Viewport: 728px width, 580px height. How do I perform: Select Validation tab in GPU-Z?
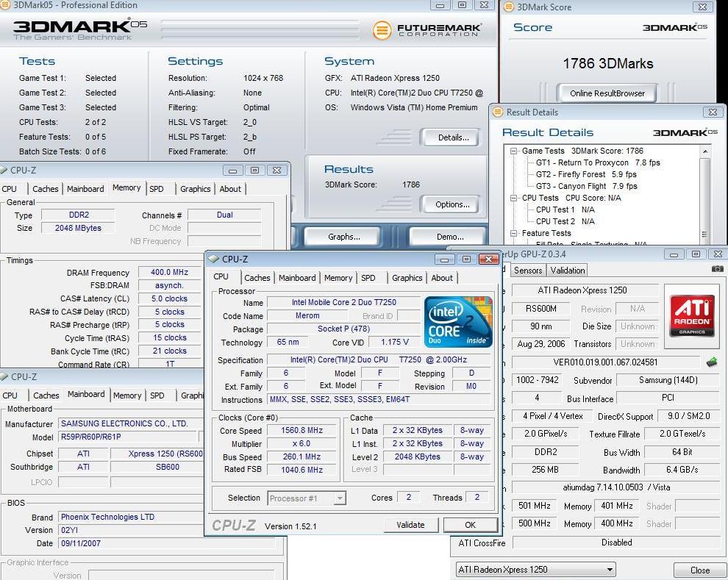tap(568, 271)
